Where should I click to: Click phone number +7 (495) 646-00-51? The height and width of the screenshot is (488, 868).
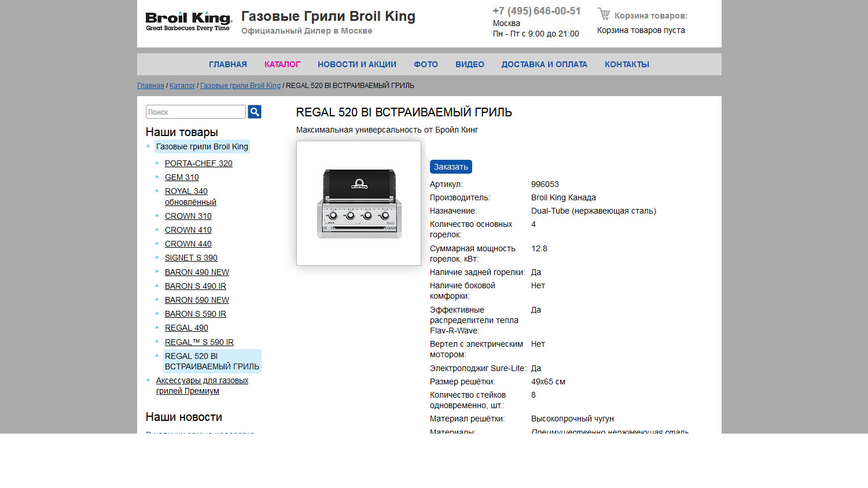point(536,11)
